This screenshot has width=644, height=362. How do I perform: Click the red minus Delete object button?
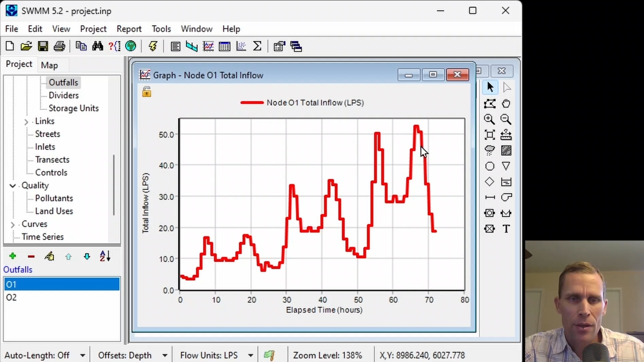point(31,257)
